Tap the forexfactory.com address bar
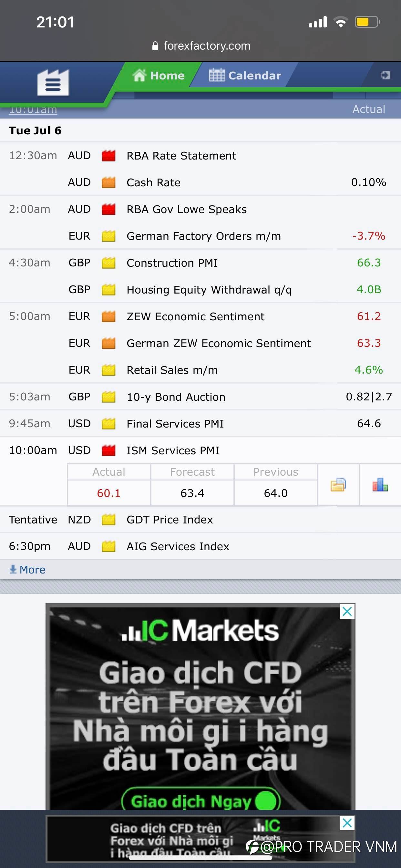The image size is (401, 868). tap(201, 46)
